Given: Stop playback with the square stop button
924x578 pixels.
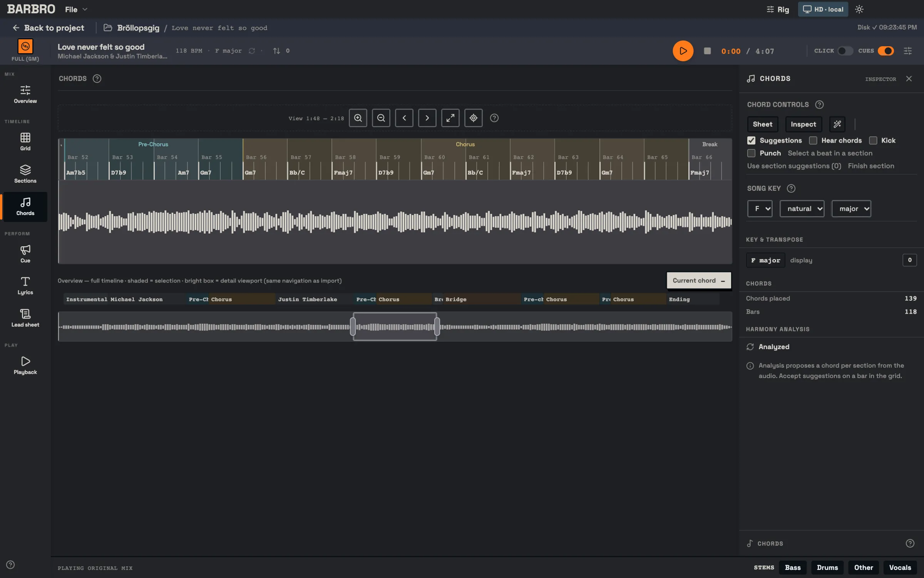Looking at the screenshot, I should (x=707, y=51).
